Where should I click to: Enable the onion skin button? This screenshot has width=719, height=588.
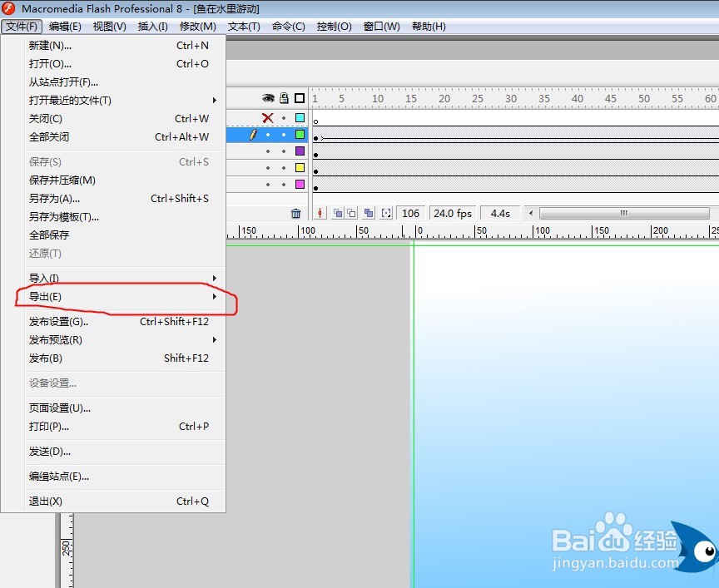(x=338, y=213)
